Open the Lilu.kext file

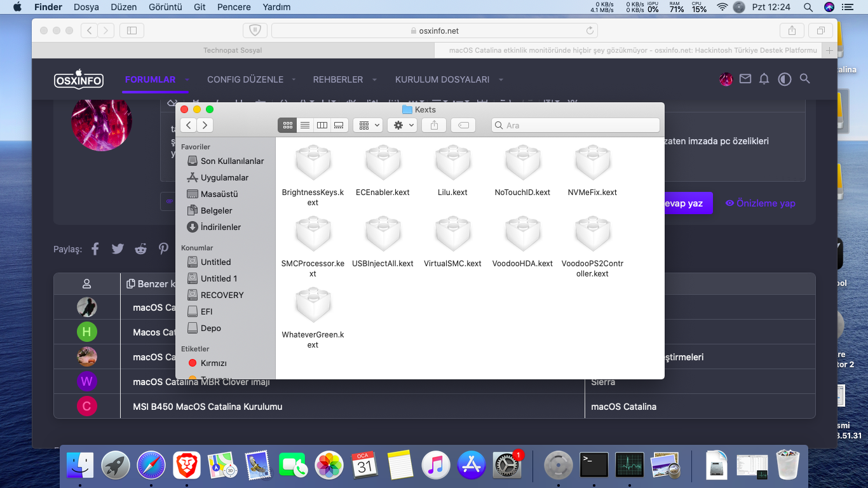pos(452,164)
